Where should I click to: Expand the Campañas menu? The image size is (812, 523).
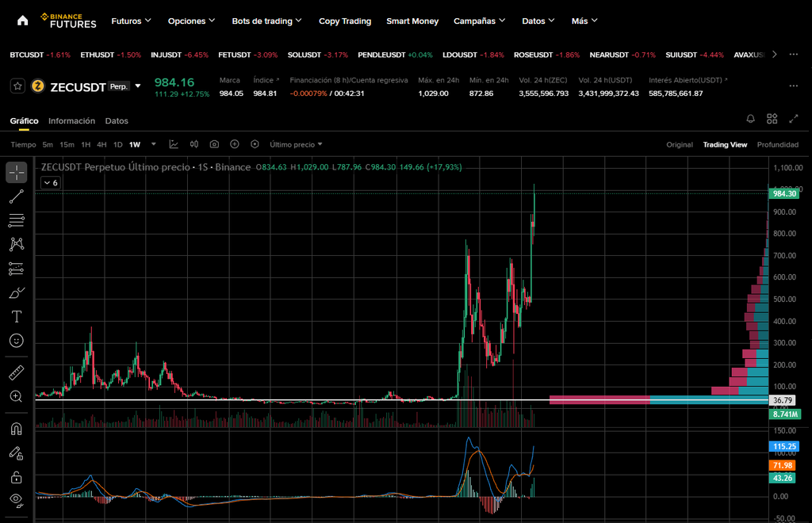point(479,21)
